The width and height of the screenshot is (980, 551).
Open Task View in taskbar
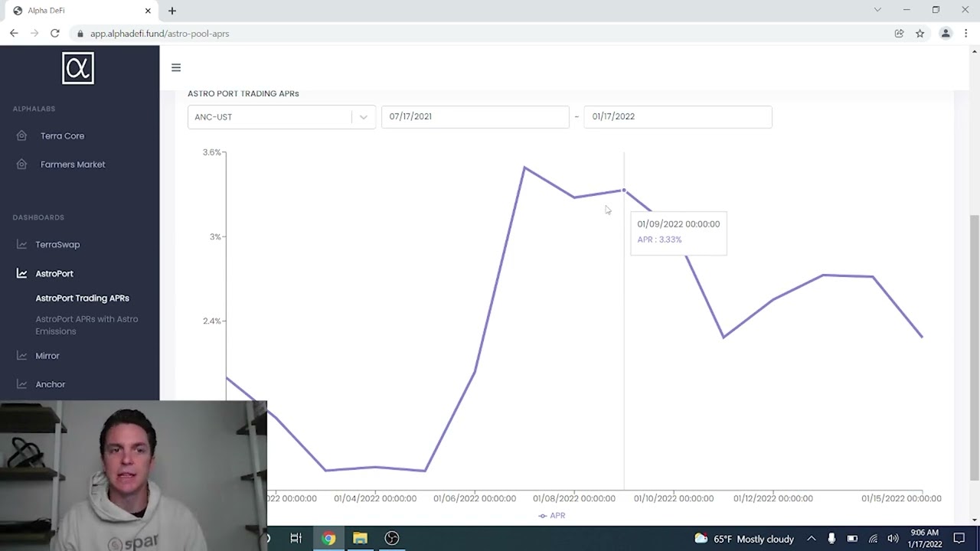(x=296, y=538)
